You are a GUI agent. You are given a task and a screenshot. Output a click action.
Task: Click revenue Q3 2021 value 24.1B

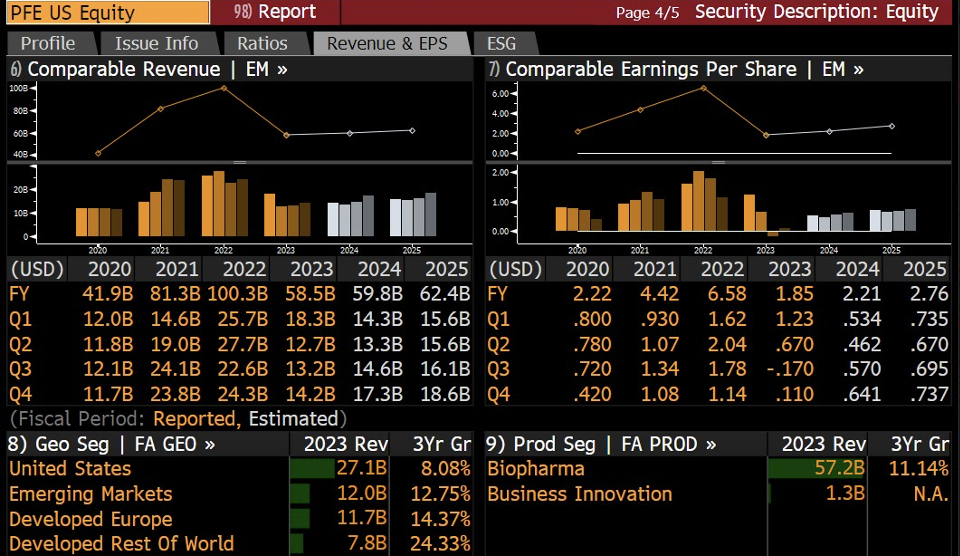point(175,369)
